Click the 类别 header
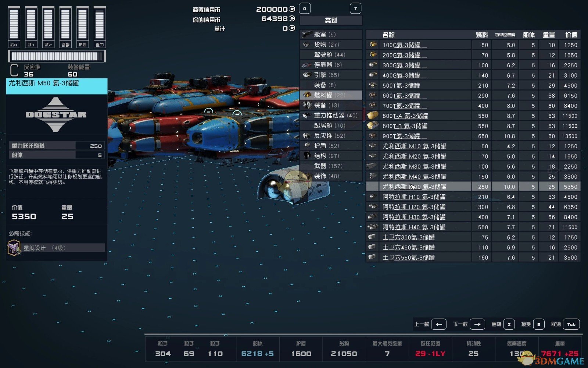Screen dimensions: 588x368 (x=331, y=20)
